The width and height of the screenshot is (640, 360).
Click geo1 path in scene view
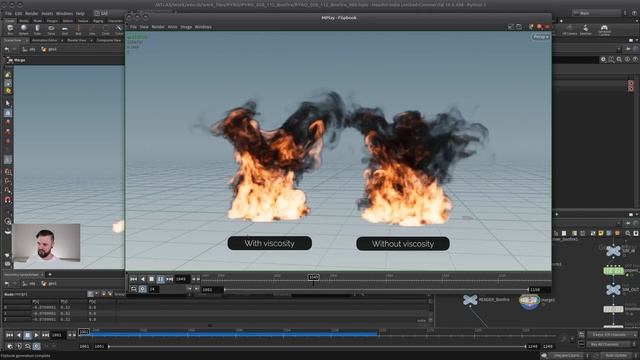click(x=49, y=49)
